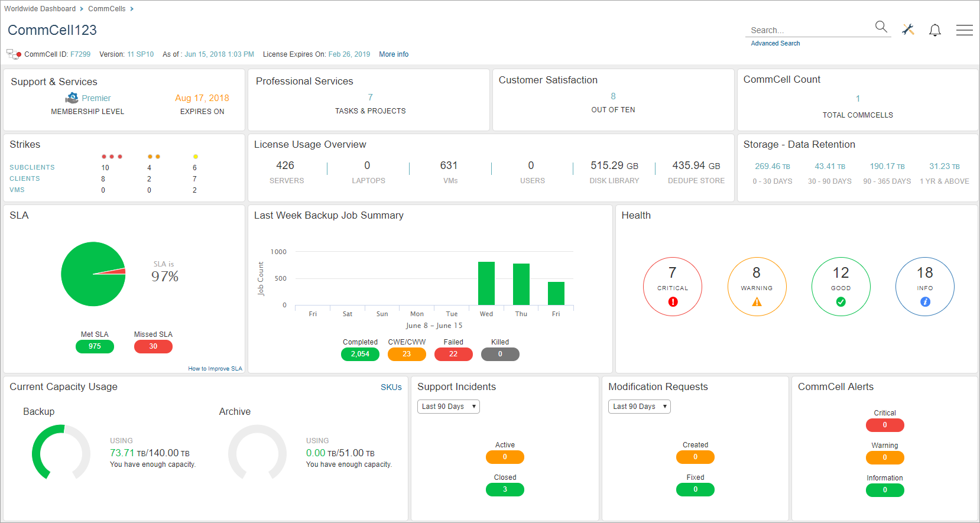Click the orange Warning triangle icon

757,302
